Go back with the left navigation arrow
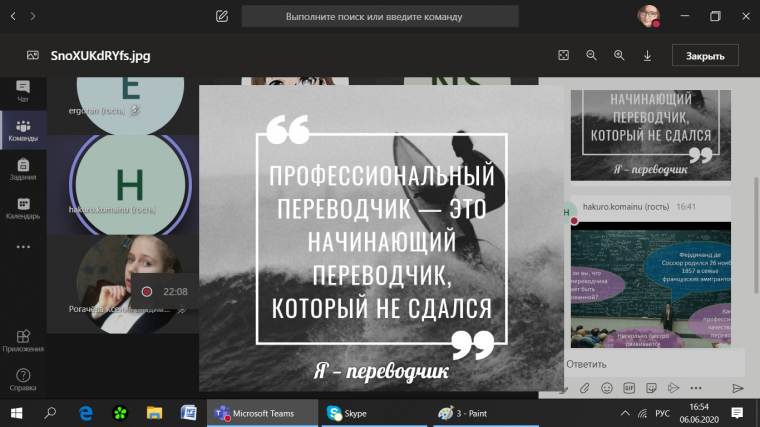This screenshot has height=427, width=760. point(13,16)
